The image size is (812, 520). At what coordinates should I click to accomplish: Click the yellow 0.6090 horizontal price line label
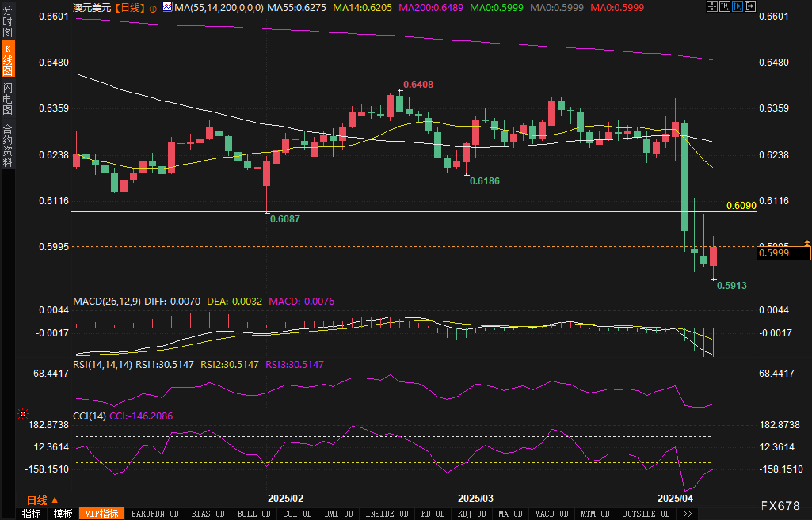tap(741, 205)
